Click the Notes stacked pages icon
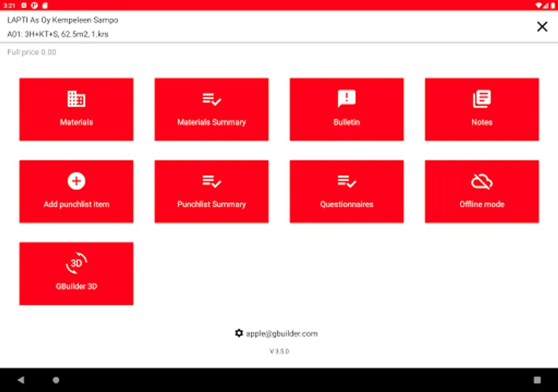The width and height of the screenshot is (558, 392). [x=482, y=99]
